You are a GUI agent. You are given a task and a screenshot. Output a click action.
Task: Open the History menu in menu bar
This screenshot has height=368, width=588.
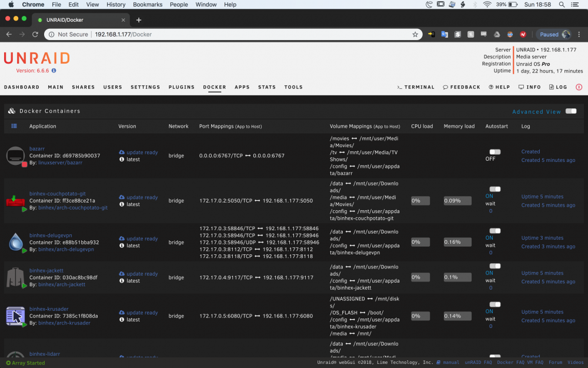coord(116,5)
